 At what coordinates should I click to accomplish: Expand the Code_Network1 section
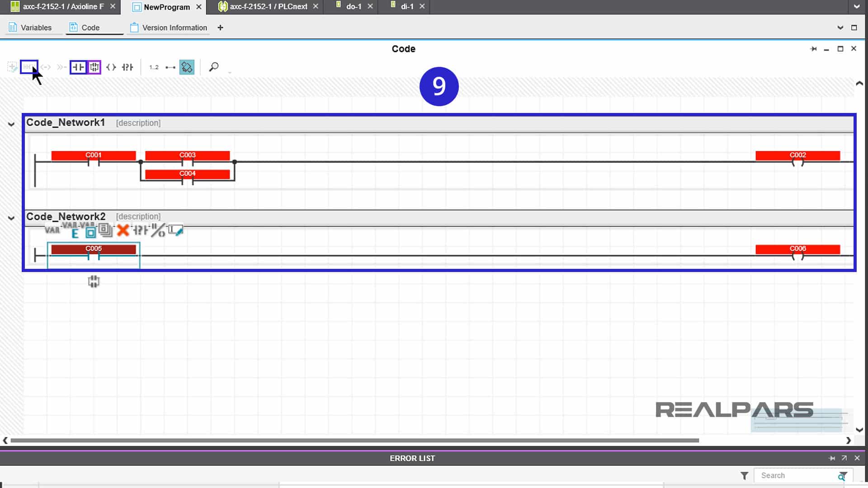click(x=11, y=123)
